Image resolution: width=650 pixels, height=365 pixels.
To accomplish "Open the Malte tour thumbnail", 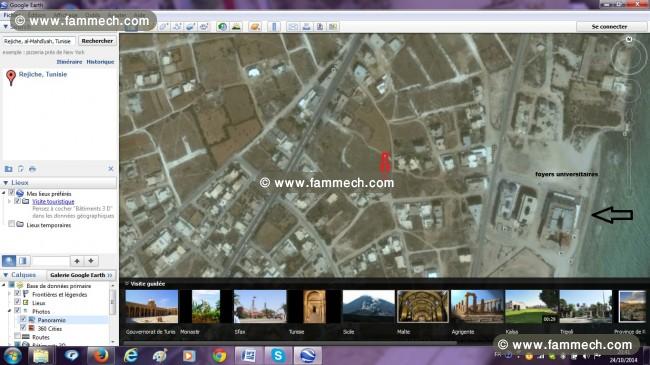I will pyautogui.click(x=422, y=307).
